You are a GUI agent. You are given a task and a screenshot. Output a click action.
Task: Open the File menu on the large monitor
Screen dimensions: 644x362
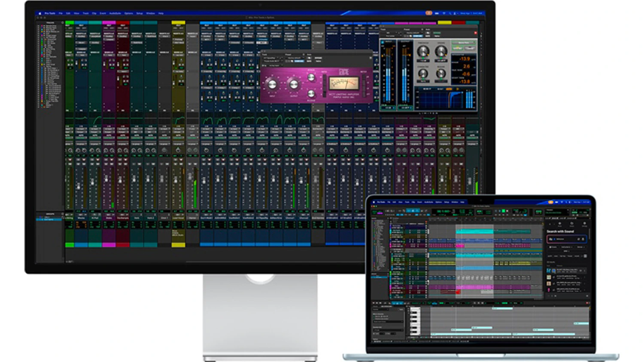pos(61,13)
